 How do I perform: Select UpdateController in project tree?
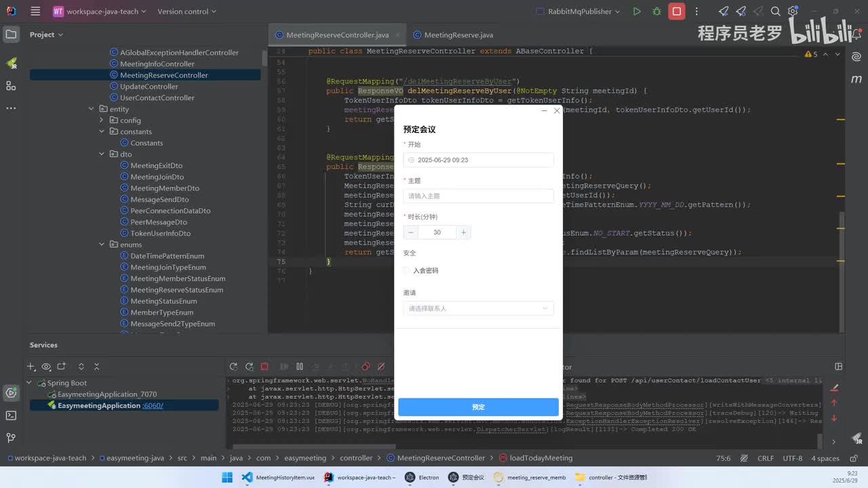[149, 87]
